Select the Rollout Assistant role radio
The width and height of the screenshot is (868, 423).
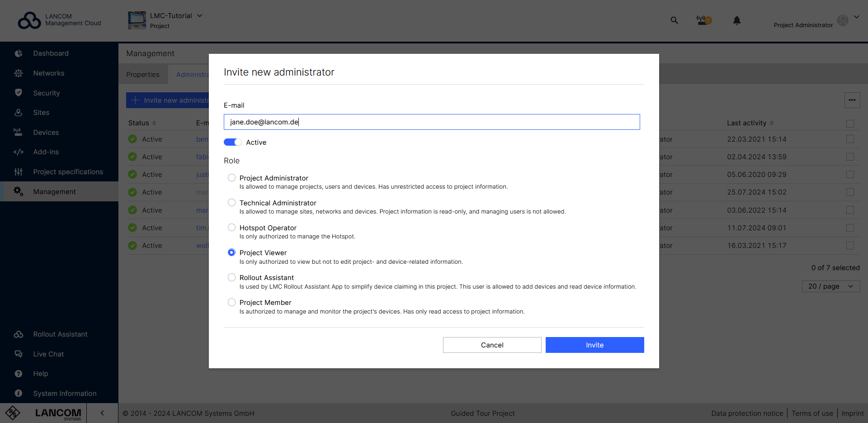(231, 277)
